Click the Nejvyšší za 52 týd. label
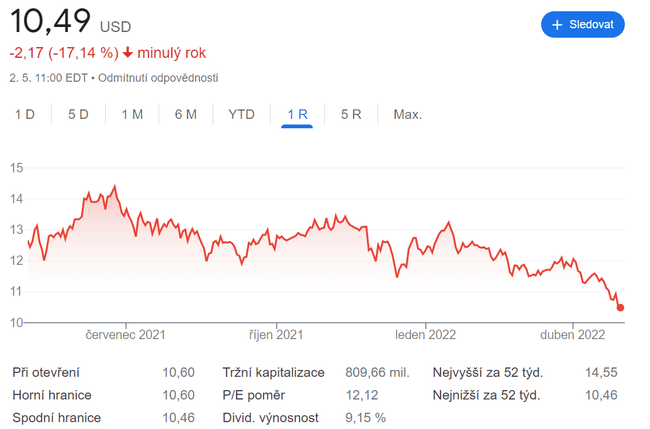This screenshot has height=429, width=650. click(487, 373)
